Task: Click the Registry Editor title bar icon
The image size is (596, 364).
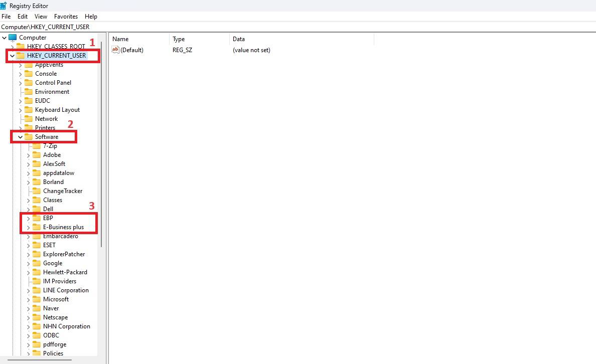Action: [4, 6]
